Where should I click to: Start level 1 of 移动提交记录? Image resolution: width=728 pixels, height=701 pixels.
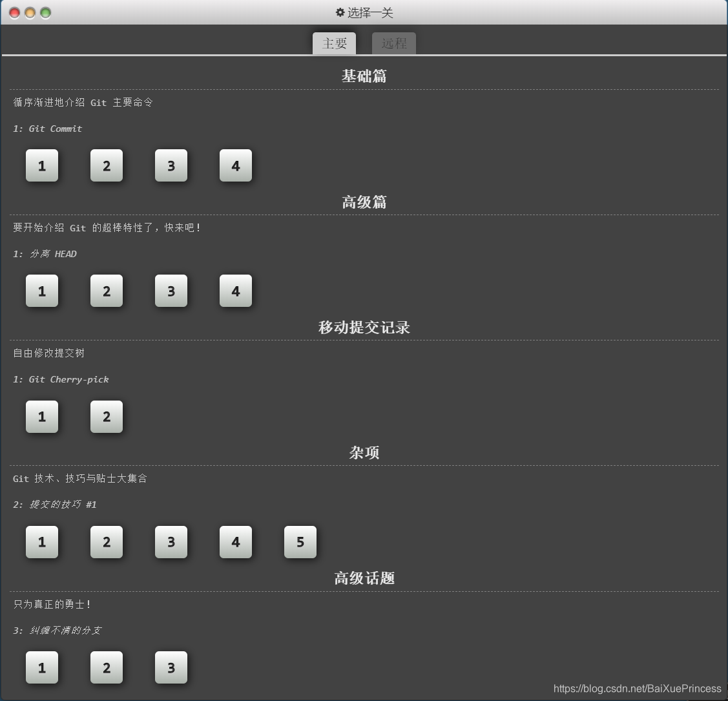pyautogui.click(x=42, y=417)
